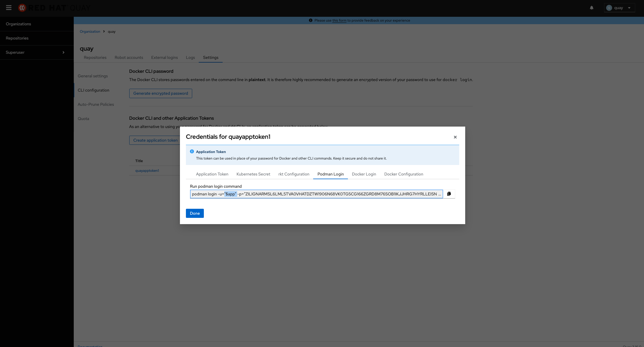
Task: Click Generate encrypted password button
Action: click(161, 93)
